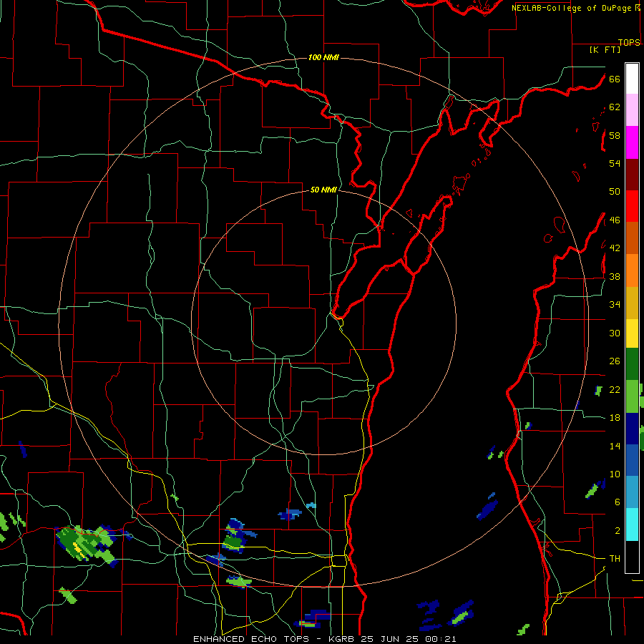Pick the magenta legend color swatch
644x644 pixels.
pos(632,142)
